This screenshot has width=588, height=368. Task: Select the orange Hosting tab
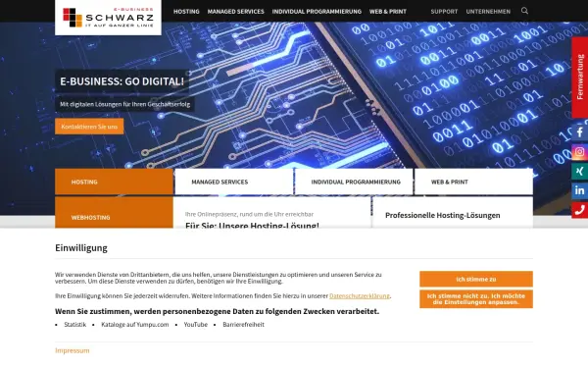(114, 182)
